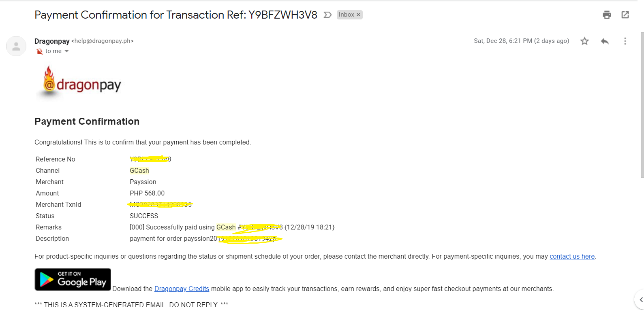Click the Inbox label chip
The height and width of the screenshot is (310, 644).
click(346, 15)
